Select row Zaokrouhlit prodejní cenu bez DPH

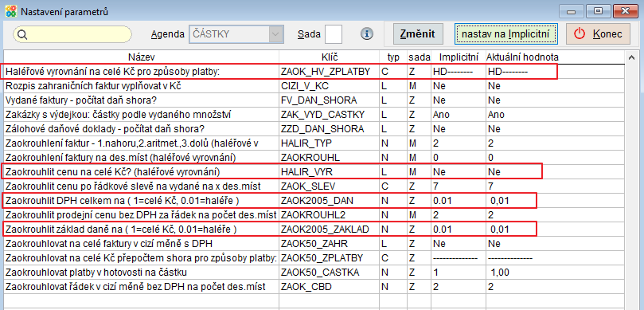(x=314, y=214)
